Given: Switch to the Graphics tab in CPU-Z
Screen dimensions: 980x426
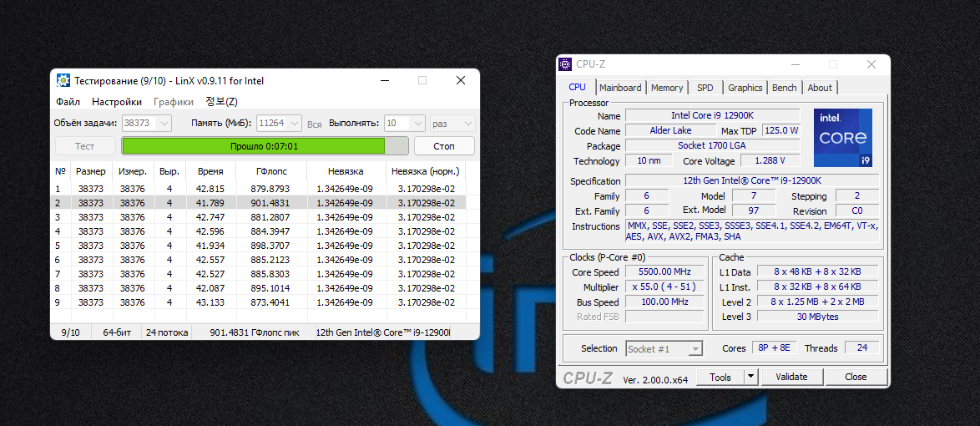Looking at the screenshot, I should point(745,88).
